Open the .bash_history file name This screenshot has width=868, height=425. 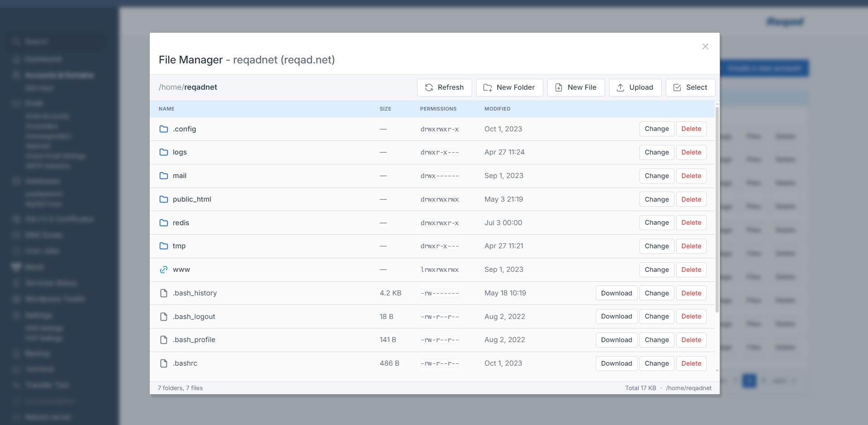(x=195, y=293)
